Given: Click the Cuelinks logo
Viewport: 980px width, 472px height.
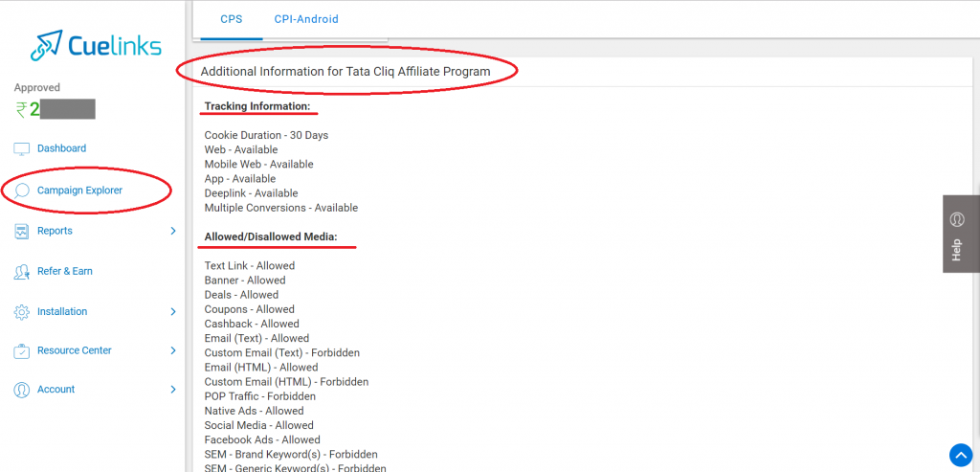Looking at the screenshot, I should pos(96,45).
